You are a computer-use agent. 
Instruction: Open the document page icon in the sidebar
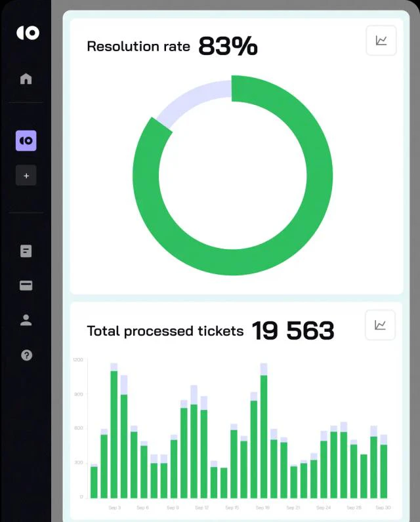pyautogui.click(x=26, y=251)
